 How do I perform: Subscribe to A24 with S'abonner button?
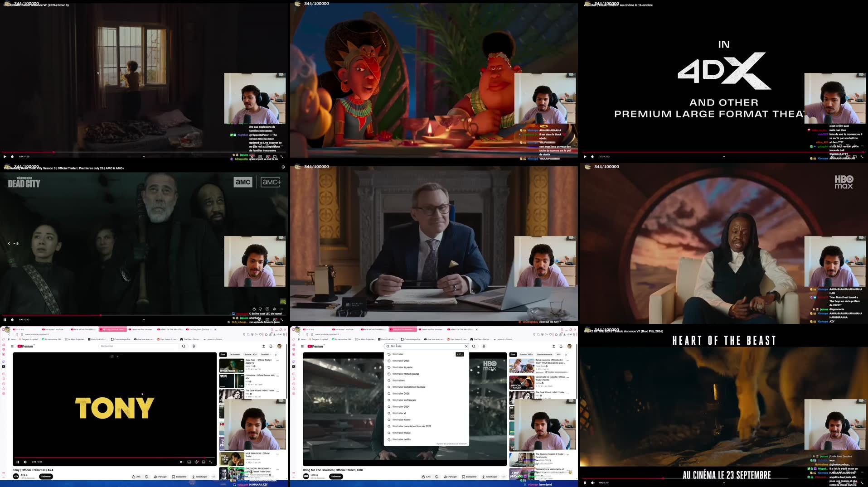point(46,477)
